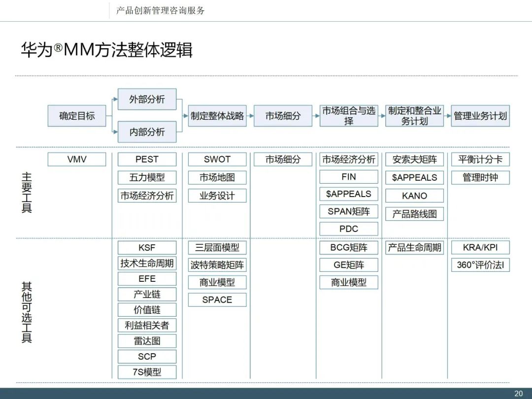This screenshot has width=532, height=399.
Task: Select the VMV tool box
Action: click(77, 160)
